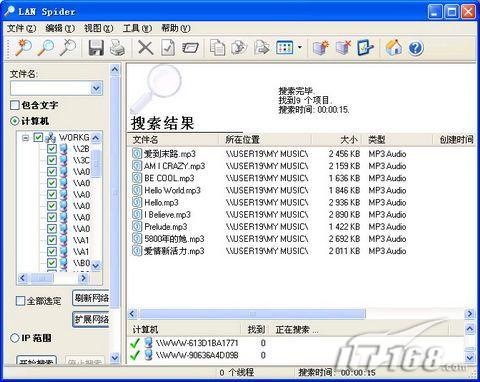Click results list scroll right arrow
This screenshot has width=480, height=382.
pyautogui.click(x=470, y=314)
